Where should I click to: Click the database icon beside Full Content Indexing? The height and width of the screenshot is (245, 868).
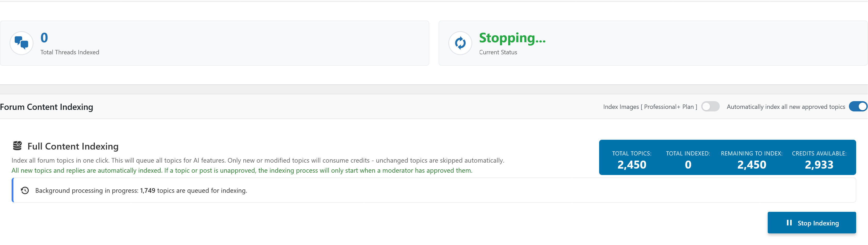point(17,146)
